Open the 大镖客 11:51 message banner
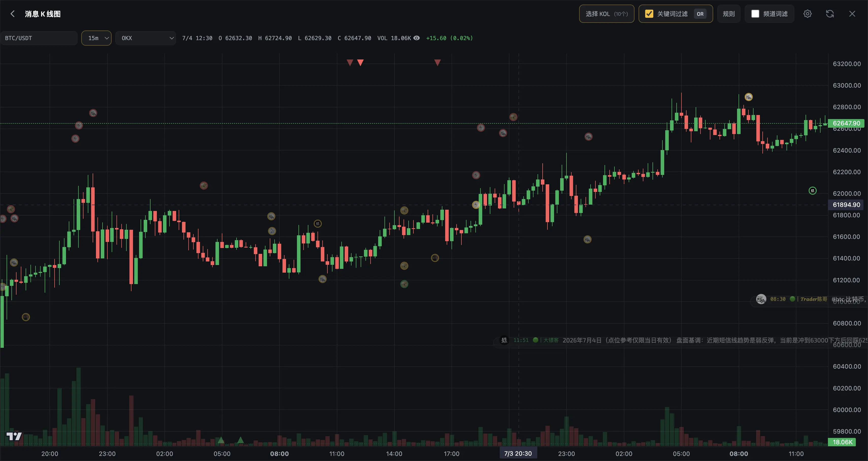The height and width of the screenshot is (461, 868). [681, 340]
